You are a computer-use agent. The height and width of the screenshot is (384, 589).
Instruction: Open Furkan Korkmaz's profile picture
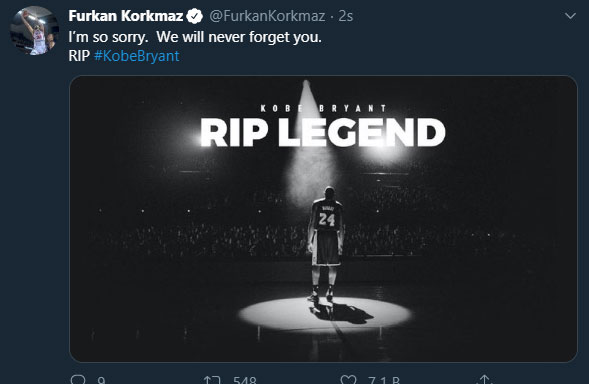pyautogui.click(x=34, y=31)
